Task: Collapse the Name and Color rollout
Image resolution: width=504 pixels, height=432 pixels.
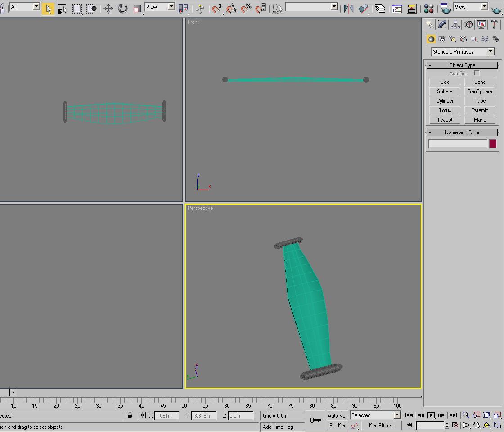Action: point(462,132)
